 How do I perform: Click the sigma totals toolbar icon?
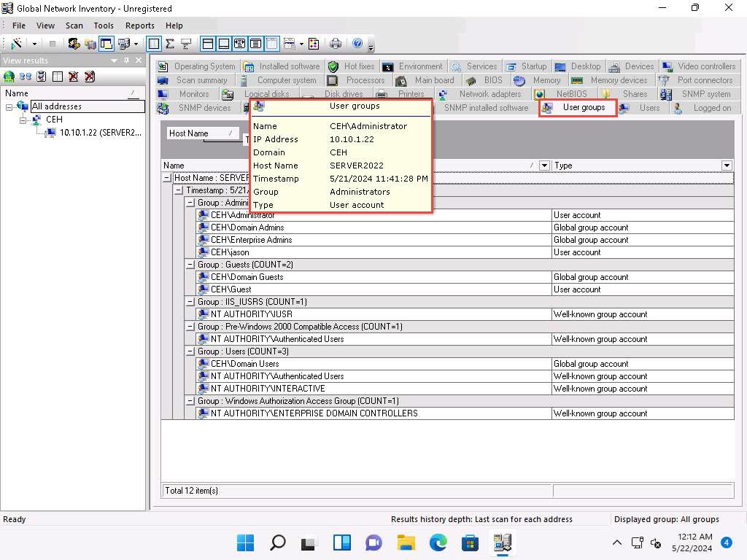point(169,44)
